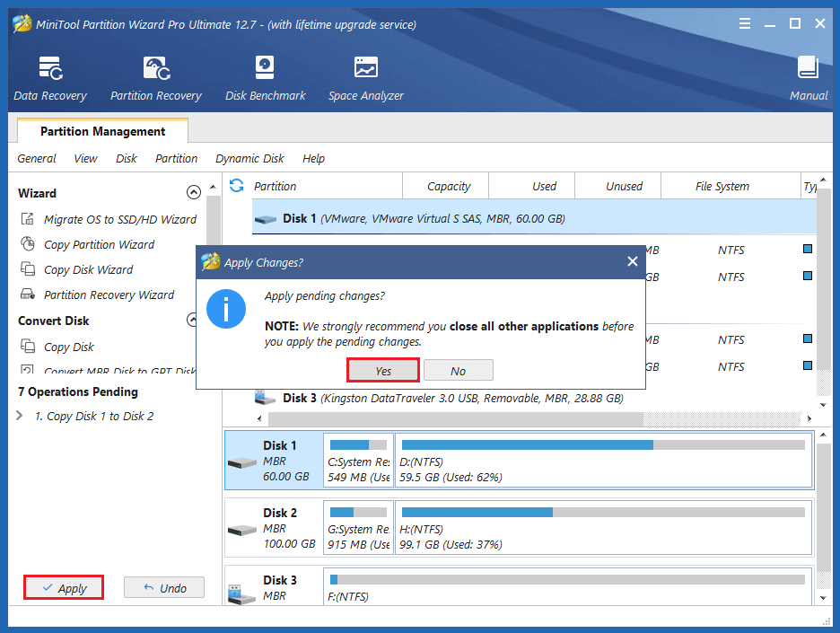
Task: Click the partition list vertical scrollbar down arrow
Action: click(x=823, y=405)
